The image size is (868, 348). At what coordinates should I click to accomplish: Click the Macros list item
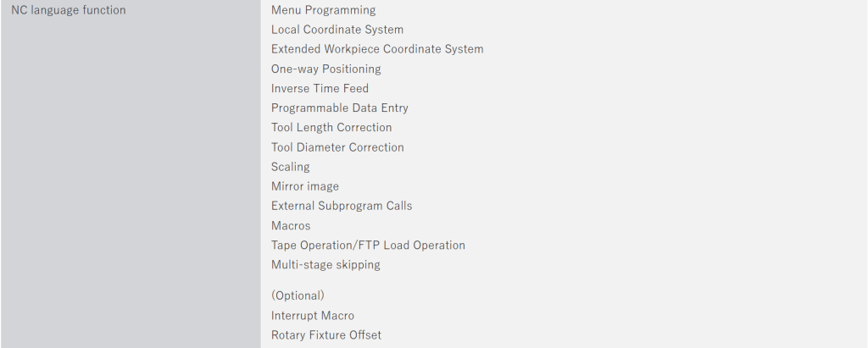point(291,225)
